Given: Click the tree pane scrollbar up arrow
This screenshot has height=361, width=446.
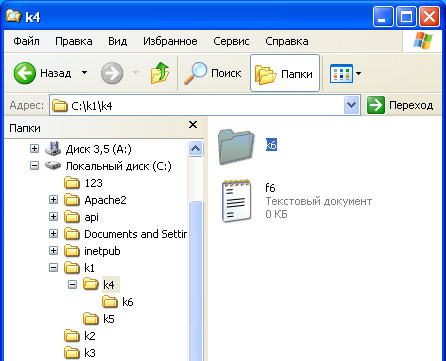Looking at the screenshot, I should [x=195, y=148].
